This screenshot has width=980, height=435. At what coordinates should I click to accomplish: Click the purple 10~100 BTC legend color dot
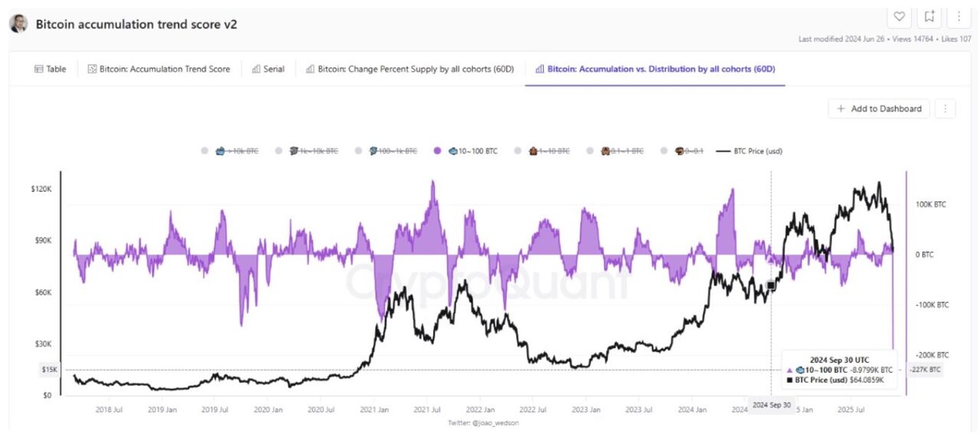(x=438, y=151)
